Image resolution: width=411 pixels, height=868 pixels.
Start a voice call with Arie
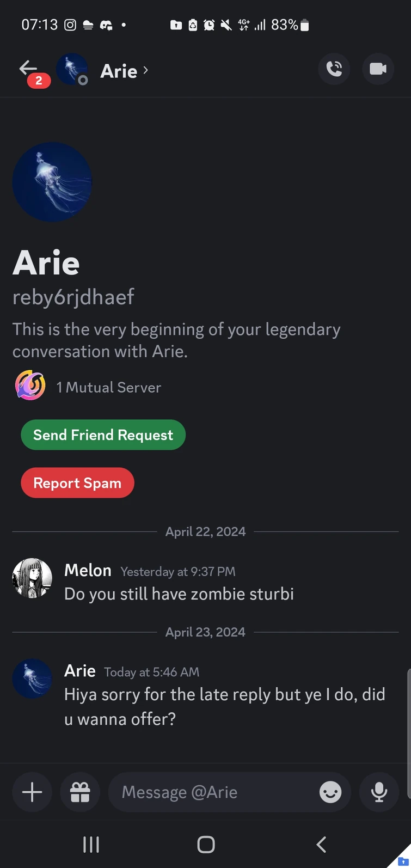coord(334,69)
